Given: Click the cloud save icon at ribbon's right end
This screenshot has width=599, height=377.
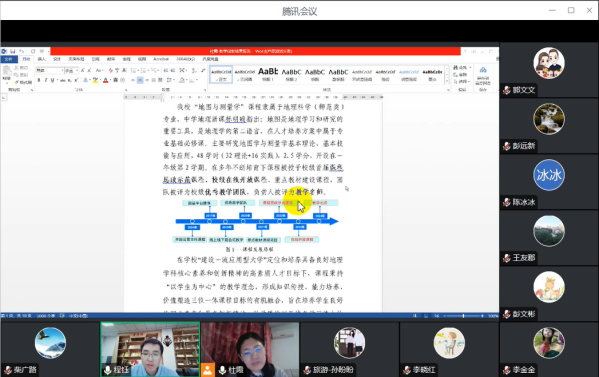Looking at the screenshot, I should click(483, 70).
